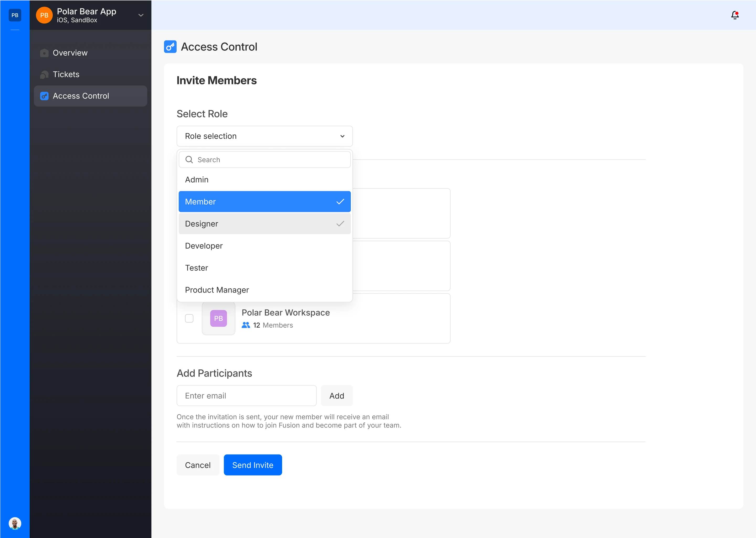Image resolution: width=756 pixels, height=538 pixels.
Task: Select the Member role option
Action: (x=265, y=201)
